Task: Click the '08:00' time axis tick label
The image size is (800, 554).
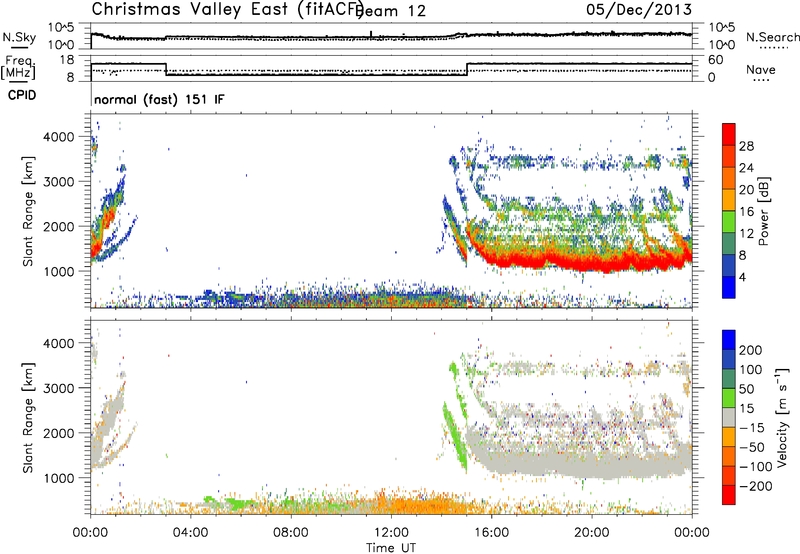Action: pyautogui.click(x=291, y=533)
